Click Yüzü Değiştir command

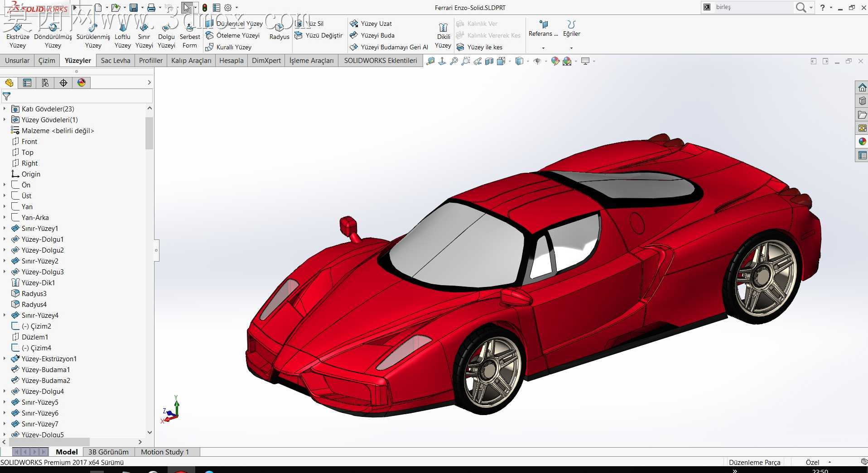[x=319, y=35]
